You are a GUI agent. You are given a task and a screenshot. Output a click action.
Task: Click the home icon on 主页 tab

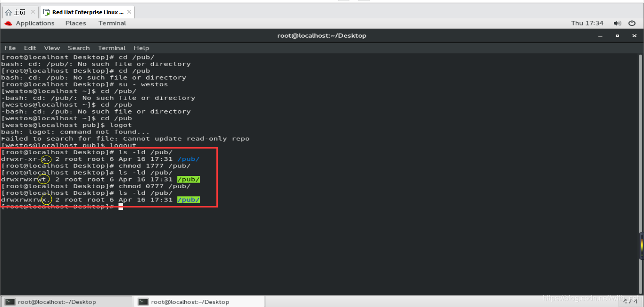(x=8, y=12)
